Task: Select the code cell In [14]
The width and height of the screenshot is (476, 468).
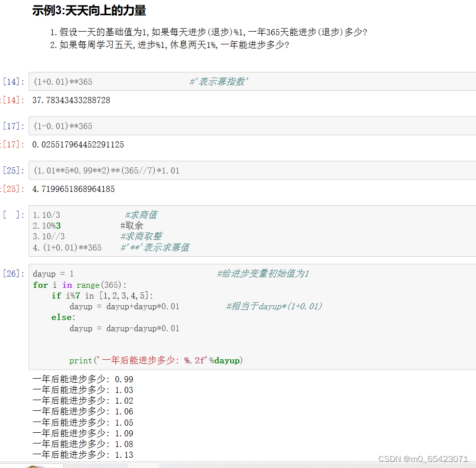Action: click(x=153, y=81)
